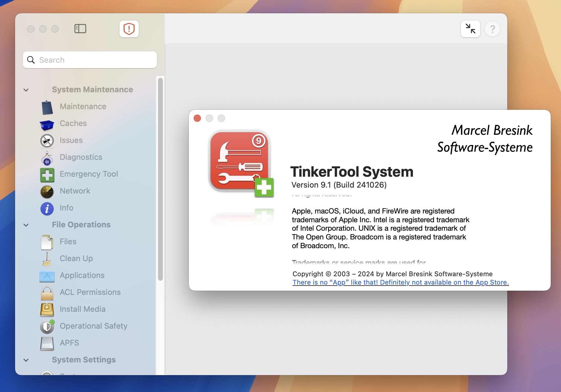Select the Diagnostics stethoscope icon
The height and width of the screenshot is (392, 561).
(47, 158)
